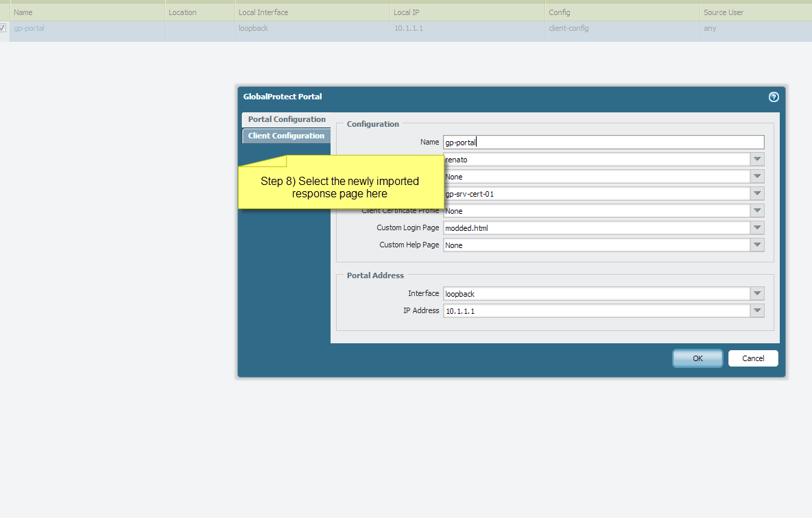Screen dimensions: 812x518
Task: Open dropdown arrow below renato field
Action: [x=757, y=177]
